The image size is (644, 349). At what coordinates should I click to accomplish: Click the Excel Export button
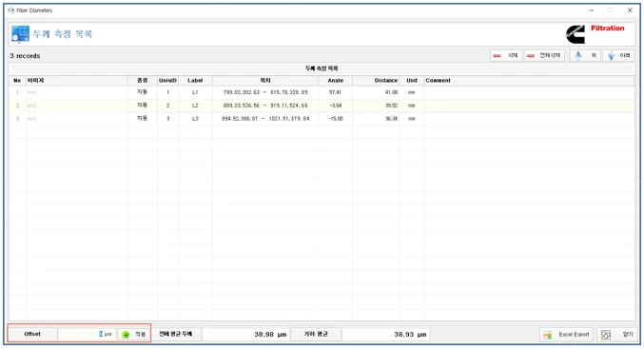(x=566, y=335)
